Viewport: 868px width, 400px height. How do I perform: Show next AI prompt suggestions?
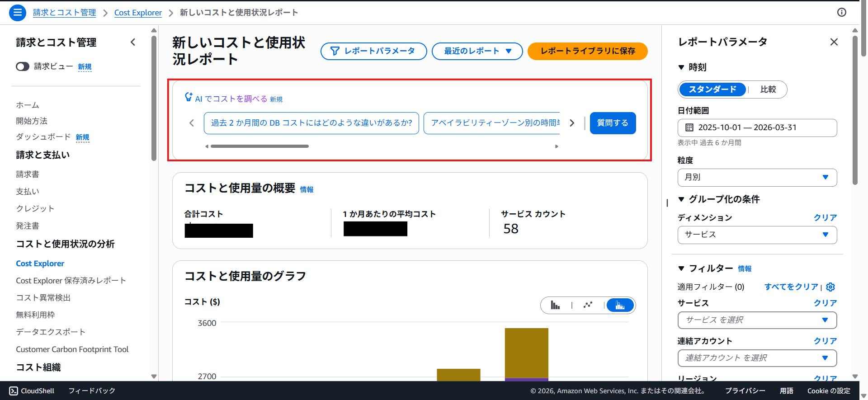tap(572, 123)
